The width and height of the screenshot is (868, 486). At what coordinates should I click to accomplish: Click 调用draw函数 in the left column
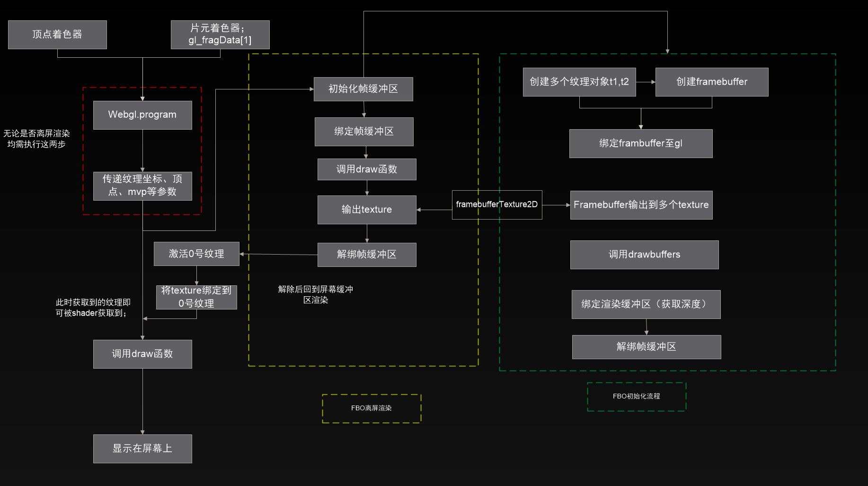[142, 353]
